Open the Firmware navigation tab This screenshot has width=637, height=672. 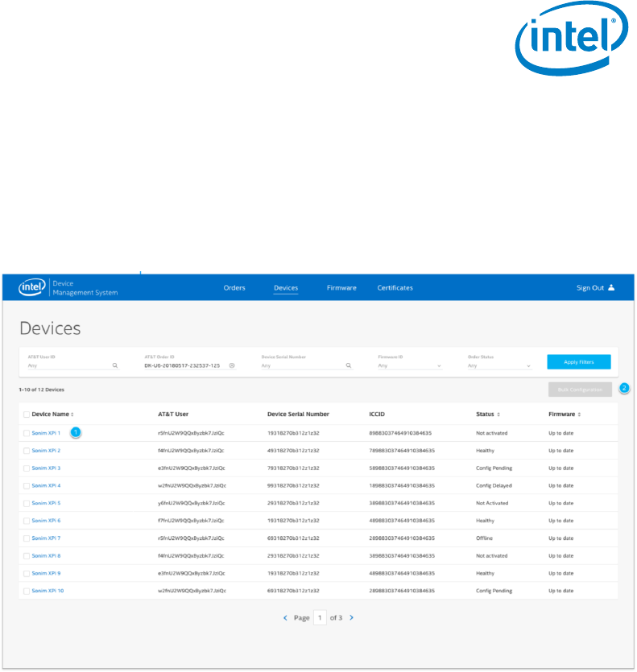tap(341, 287)
